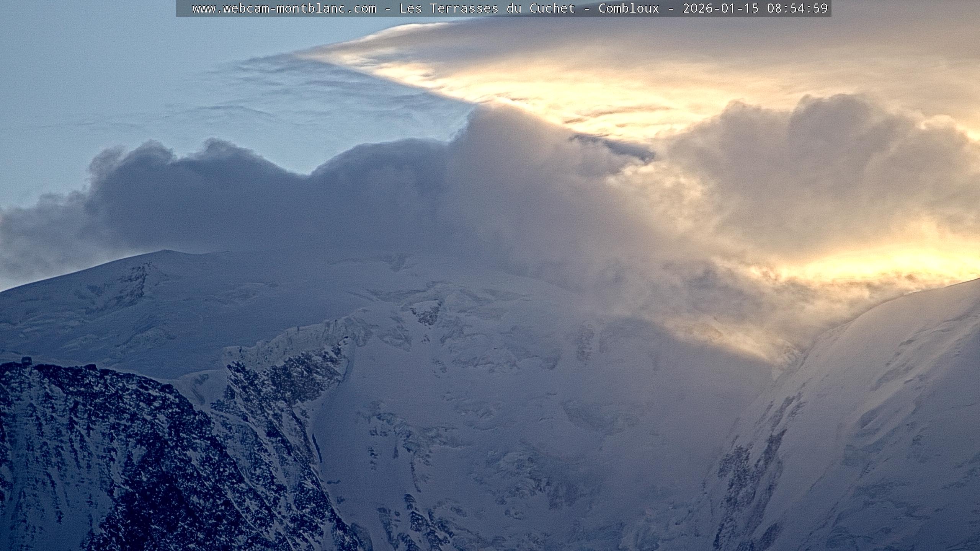Click the 2026-01-15 date stamp
This screenshot has height=551, width=980.
(720, 8)
